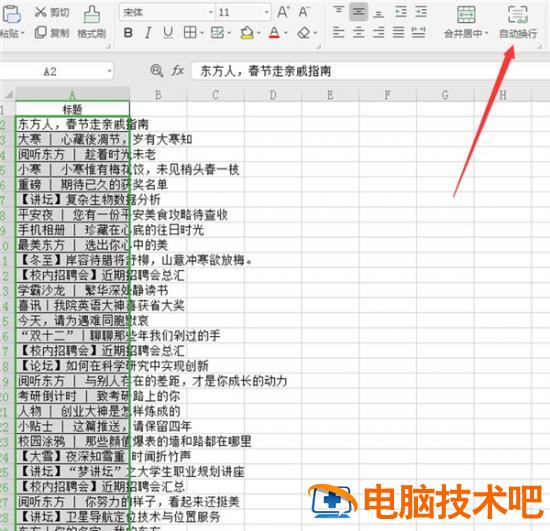Select cell 【讲坛】卫星导航定位技术与位置服务
Image resolution: width=550 pixels, height=531 pixels.
72,517
